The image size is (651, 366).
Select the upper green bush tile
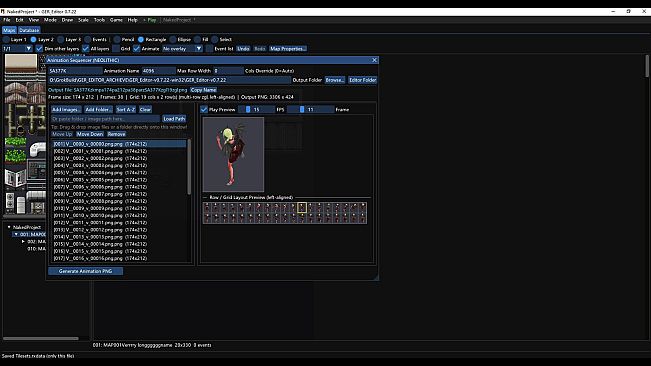click(16, 142)
